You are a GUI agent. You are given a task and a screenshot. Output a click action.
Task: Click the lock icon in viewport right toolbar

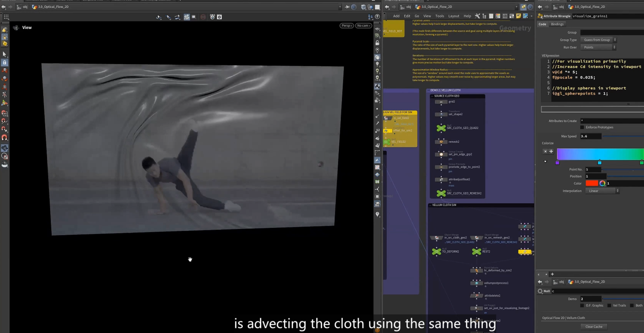click(377, 43)
